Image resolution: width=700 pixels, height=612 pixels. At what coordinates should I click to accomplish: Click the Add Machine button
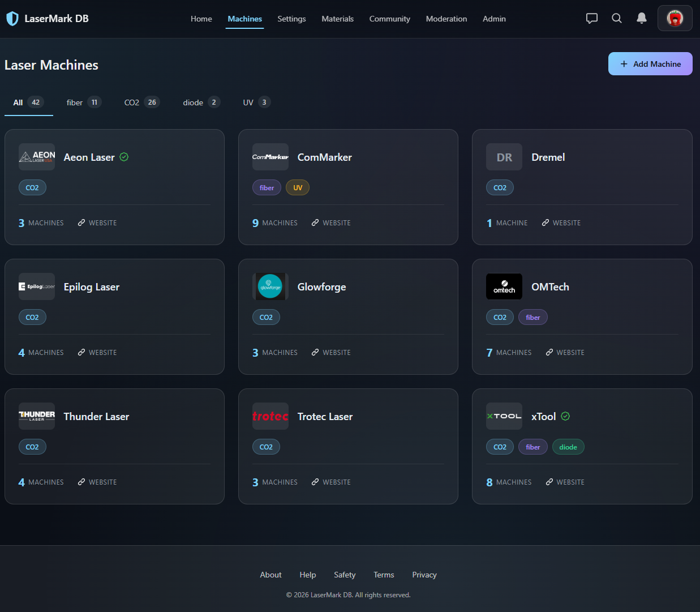click(650, 64)
